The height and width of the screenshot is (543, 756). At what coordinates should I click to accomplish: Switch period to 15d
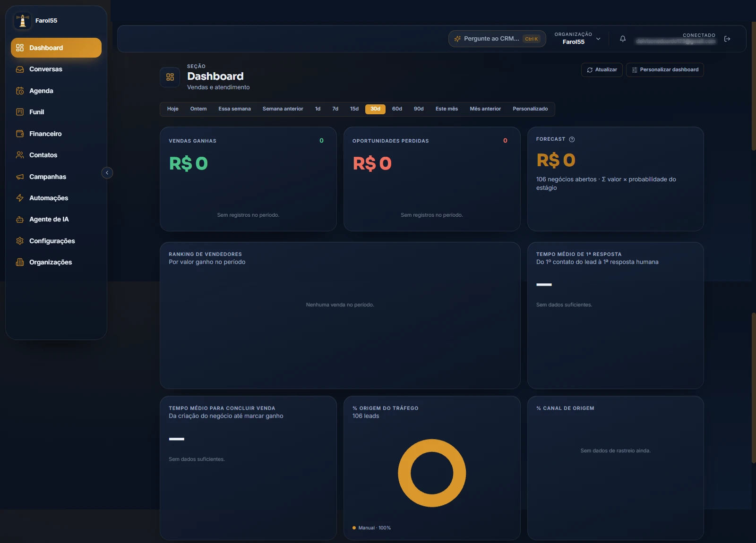(354, 109)
